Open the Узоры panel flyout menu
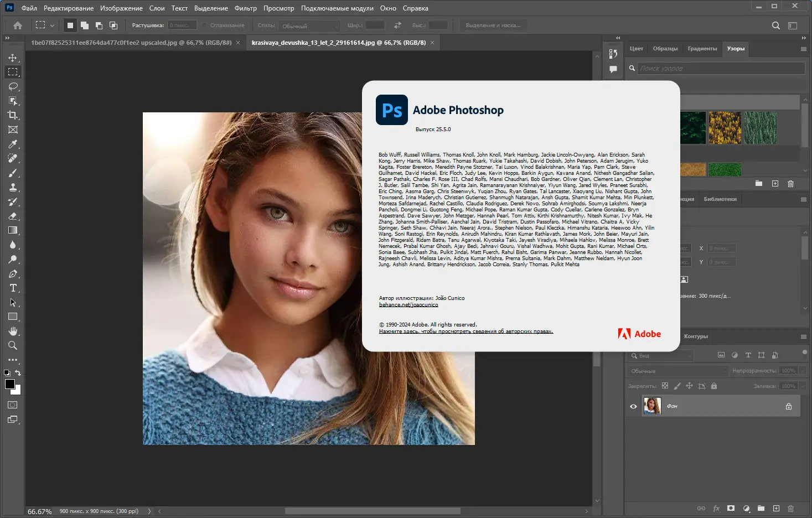The width and height of the screenshot is (812, 518). 804,49
